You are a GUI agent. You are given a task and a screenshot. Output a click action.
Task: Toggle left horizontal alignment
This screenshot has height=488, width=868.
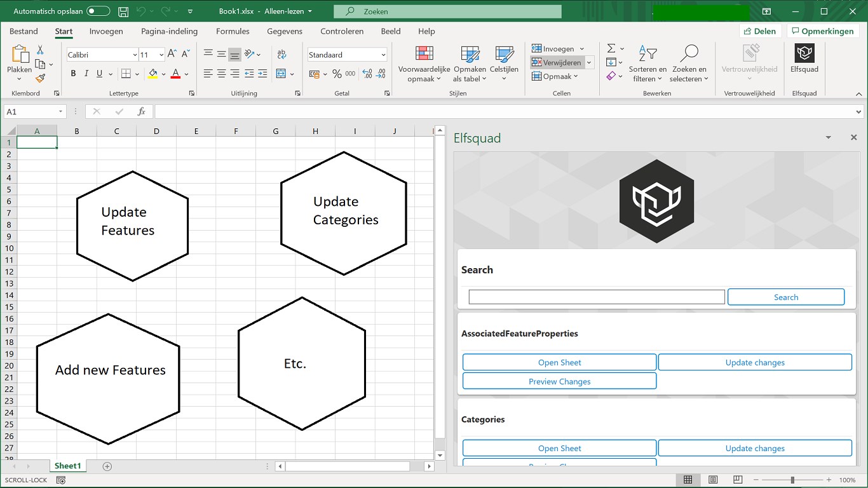208,74
